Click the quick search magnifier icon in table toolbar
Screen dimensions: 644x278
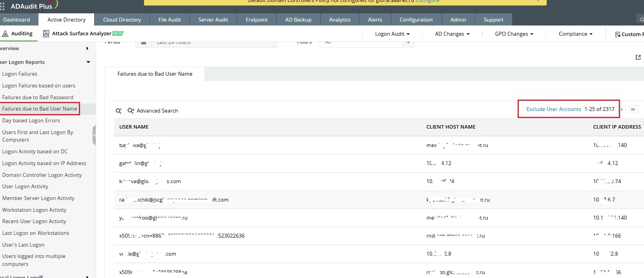tap(119, 111)
